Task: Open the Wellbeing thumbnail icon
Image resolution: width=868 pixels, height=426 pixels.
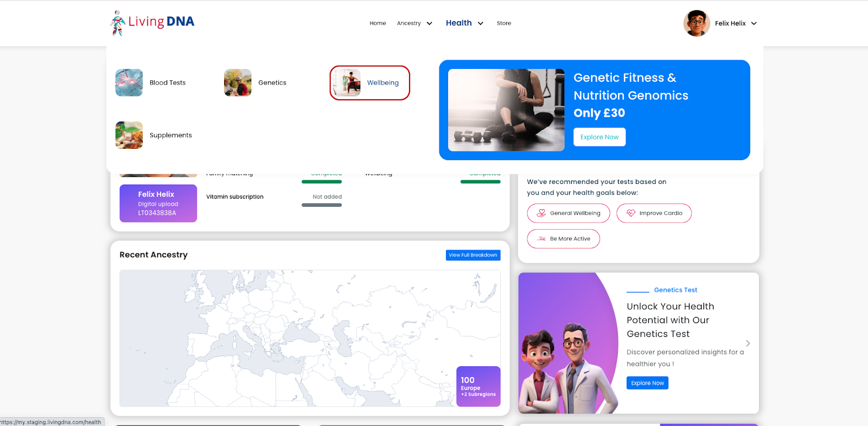Action: (x=347, y=82)
